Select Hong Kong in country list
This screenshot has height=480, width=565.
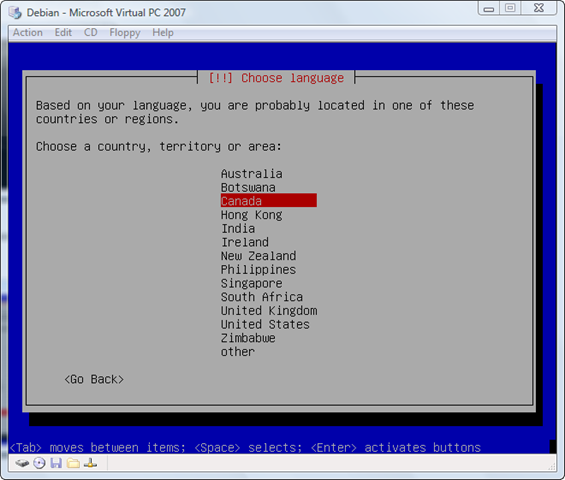point(252,215)
